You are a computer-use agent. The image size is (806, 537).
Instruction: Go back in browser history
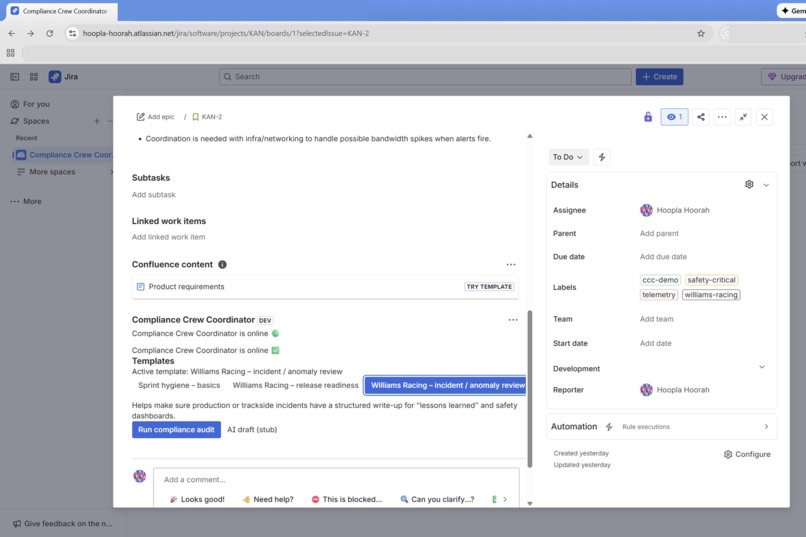[12, 33]
